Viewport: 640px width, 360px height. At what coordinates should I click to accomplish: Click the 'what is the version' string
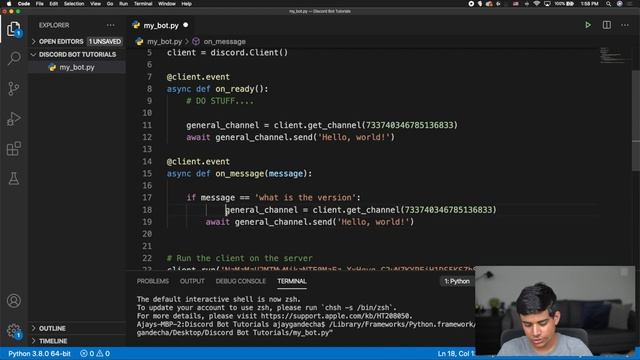(305, 198)
